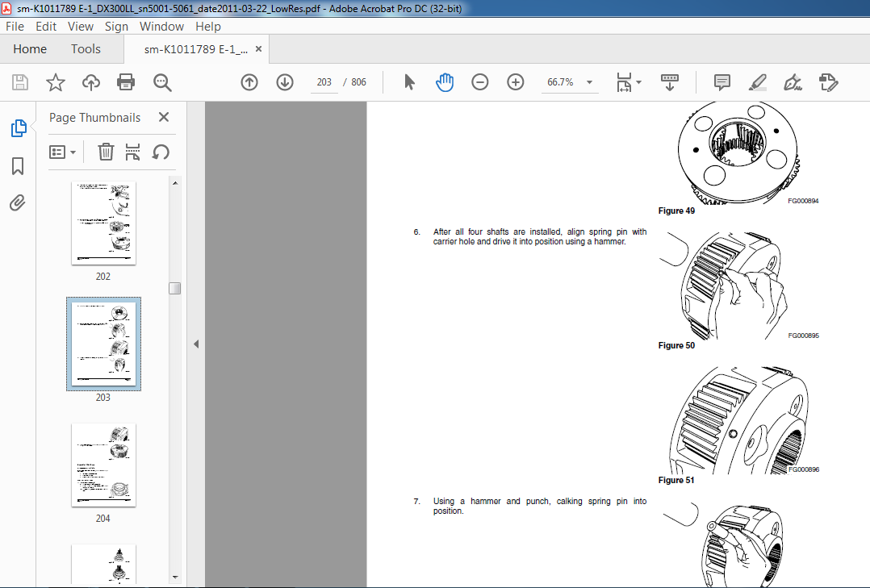This screenshot has width=870, height=588.
Task: Open the File menu
Action: pyautogui.click(x=15, y=27)
